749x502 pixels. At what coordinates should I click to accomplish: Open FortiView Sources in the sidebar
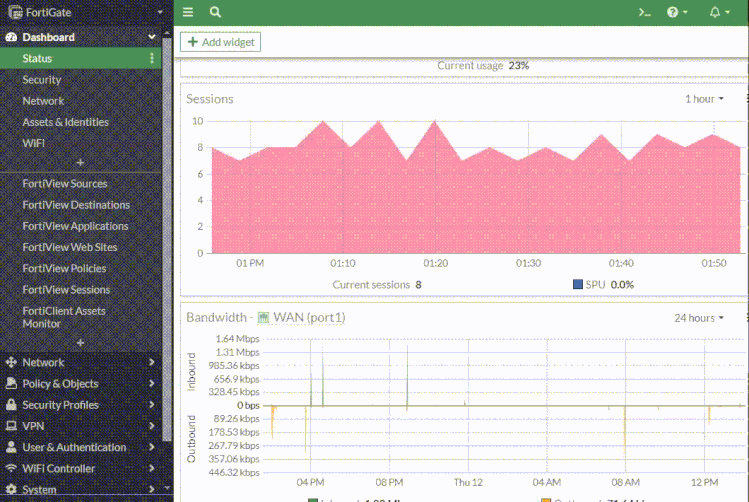(x=65, y=184)
